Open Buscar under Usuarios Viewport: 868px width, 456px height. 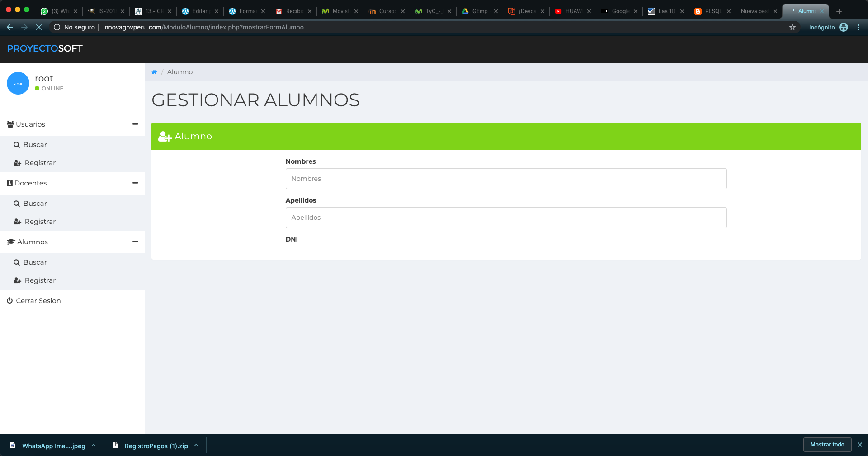point(35,145)
